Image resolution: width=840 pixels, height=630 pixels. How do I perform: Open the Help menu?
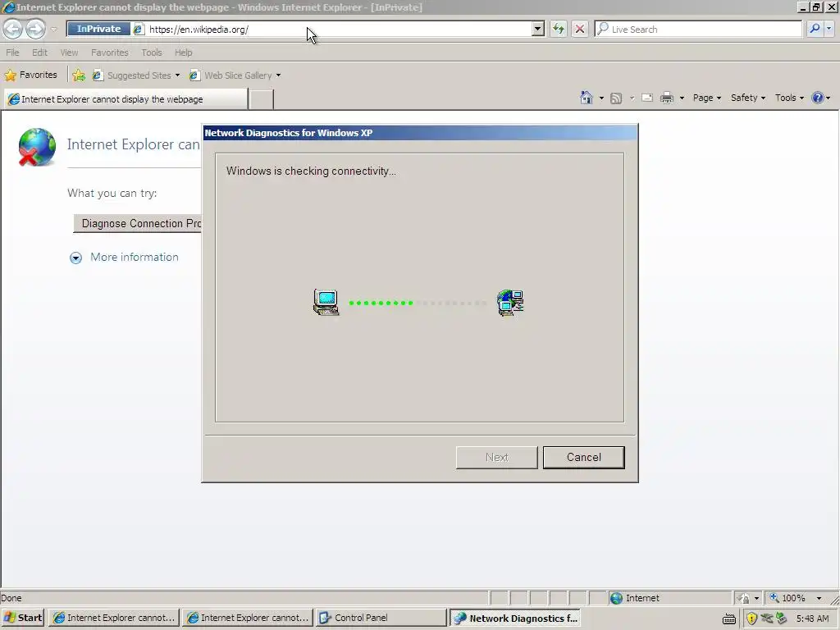point(183,52)
